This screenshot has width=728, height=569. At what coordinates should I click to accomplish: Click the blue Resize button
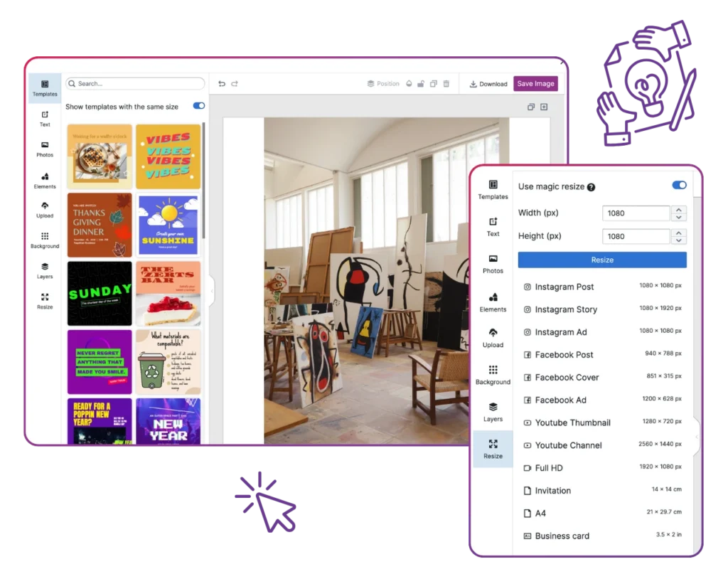[x=602, y=260]
